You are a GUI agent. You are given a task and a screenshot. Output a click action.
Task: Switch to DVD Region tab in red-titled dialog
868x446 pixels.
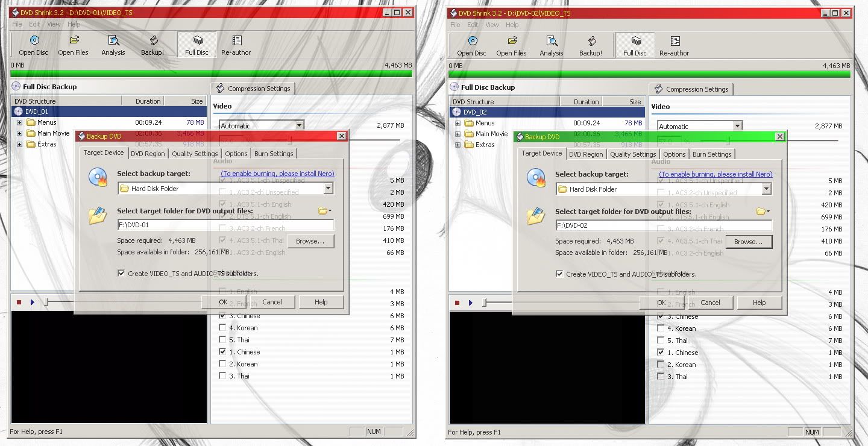click(148, 154)
